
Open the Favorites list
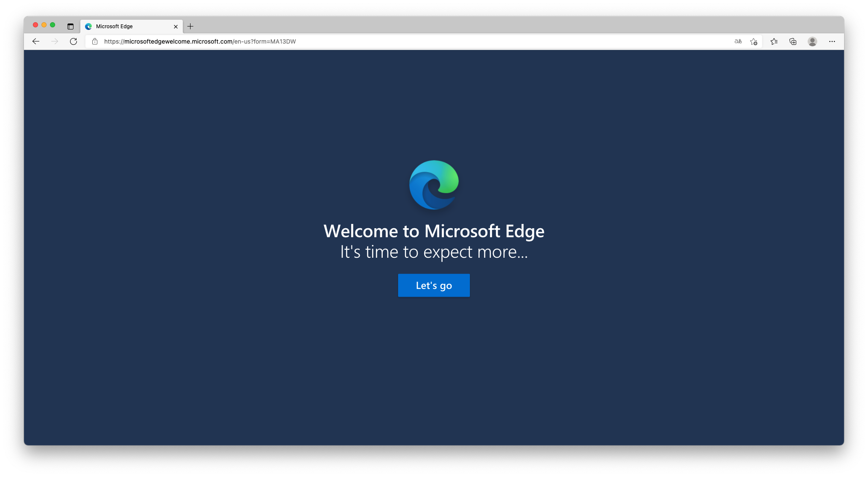[774, 41]
